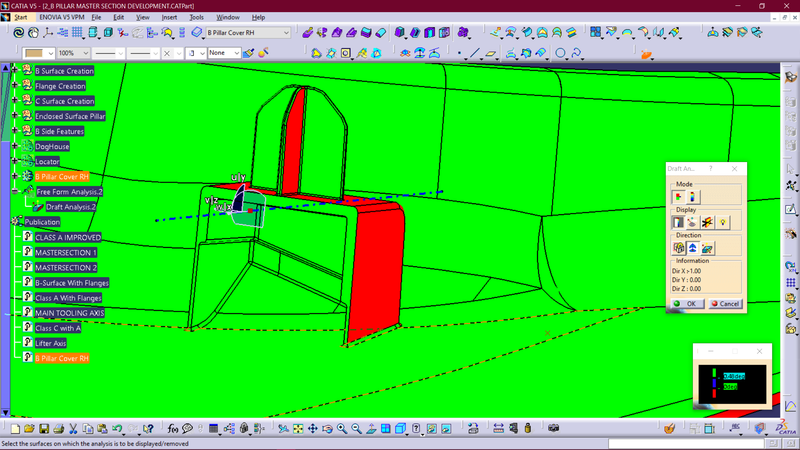The height and width of the screenshot is (450, 800).
Task: Expand the B Surface Creation tree node
Action: point(15,70)
